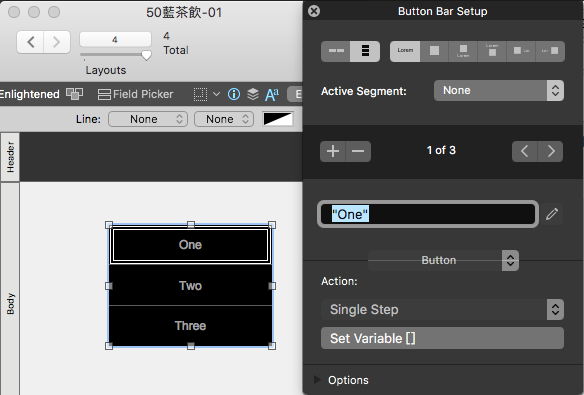
Task: Select the Three segment on layout
Action: click(190, 326)
